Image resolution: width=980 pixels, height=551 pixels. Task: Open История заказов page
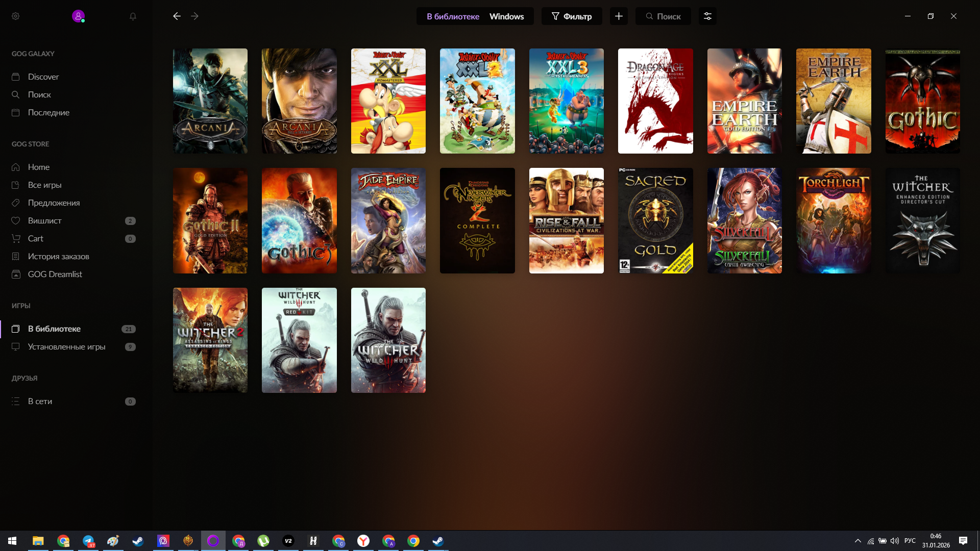coord(58,256)
